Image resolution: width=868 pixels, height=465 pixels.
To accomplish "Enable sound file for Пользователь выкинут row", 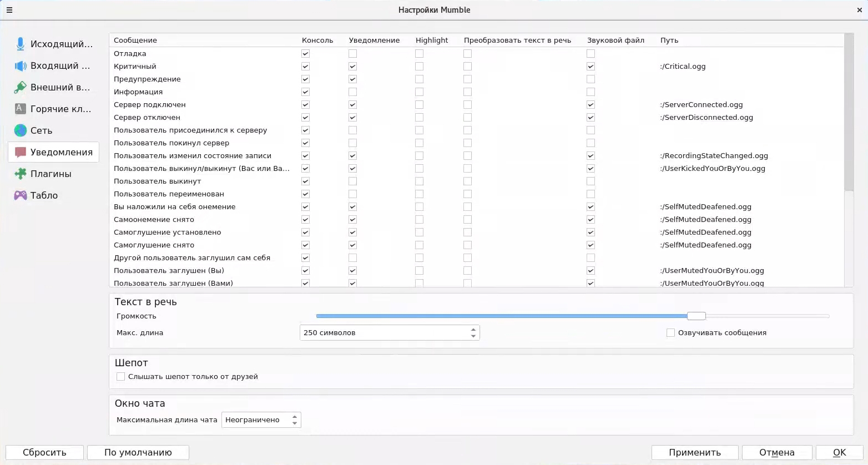I will pyautogui.click(x=591, y=181).
